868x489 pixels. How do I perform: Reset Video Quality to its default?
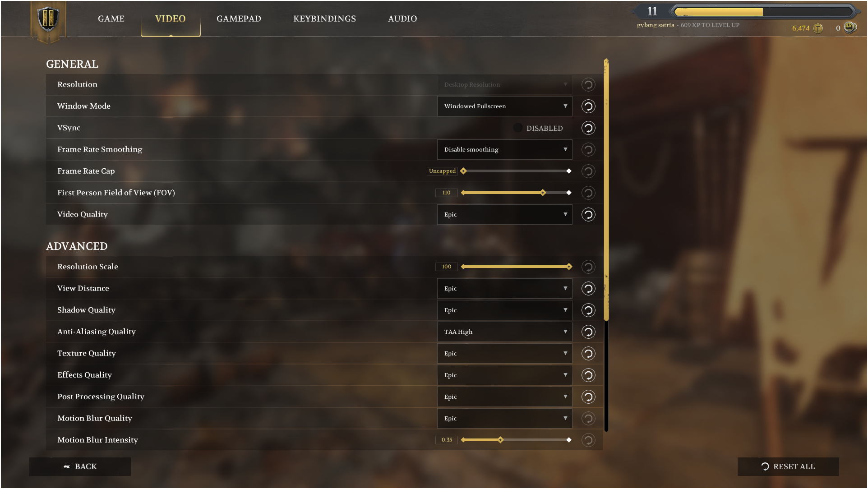(x=588, y=214)
